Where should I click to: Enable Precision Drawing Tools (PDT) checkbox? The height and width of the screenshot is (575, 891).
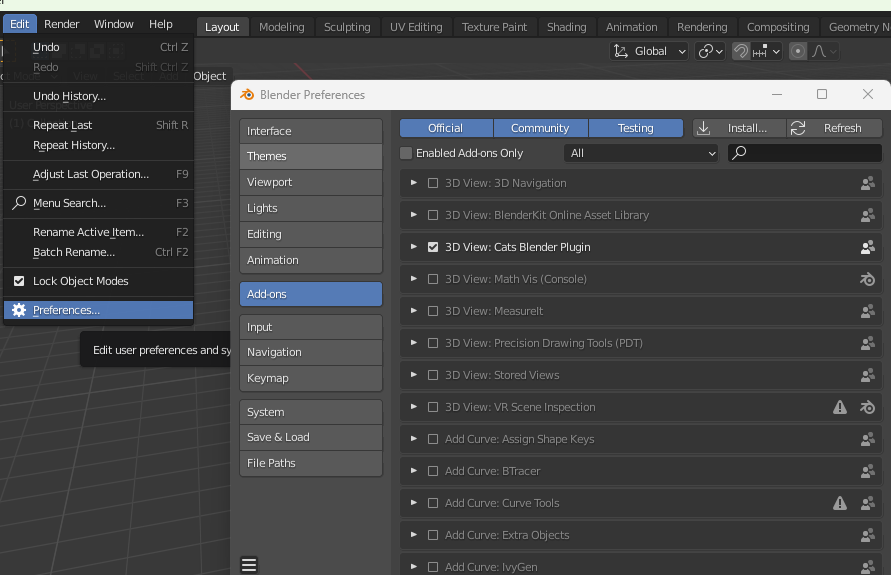[433, 343]
